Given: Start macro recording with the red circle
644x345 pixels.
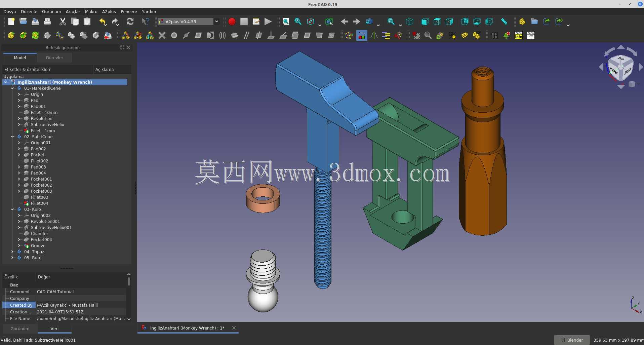Looking at the screenshot, I should 232,22.
